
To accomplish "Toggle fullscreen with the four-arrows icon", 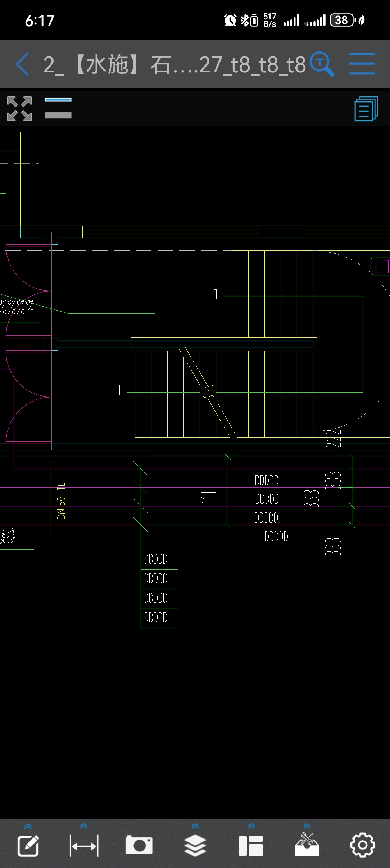I will [19, 109].
